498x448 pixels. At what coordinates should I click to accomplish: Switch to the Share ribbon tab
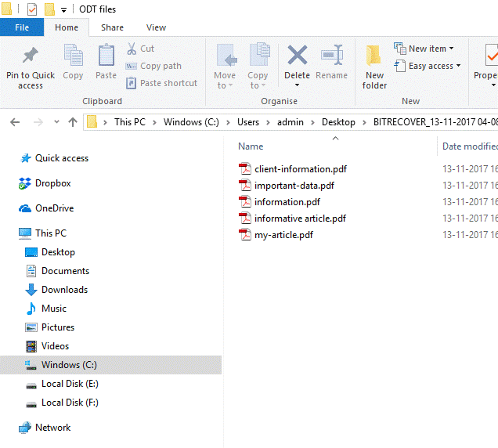[112, 27]
